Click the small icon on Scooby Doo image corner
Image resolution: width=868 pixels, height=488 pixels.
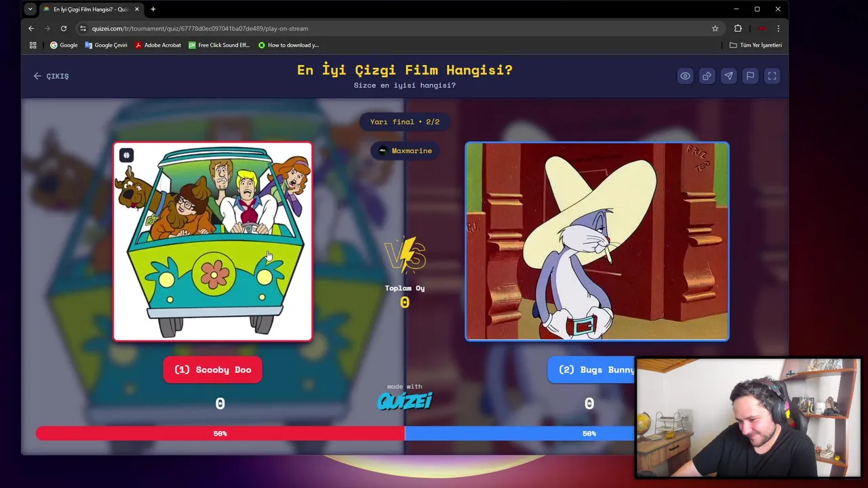click(x=126, y=155)
